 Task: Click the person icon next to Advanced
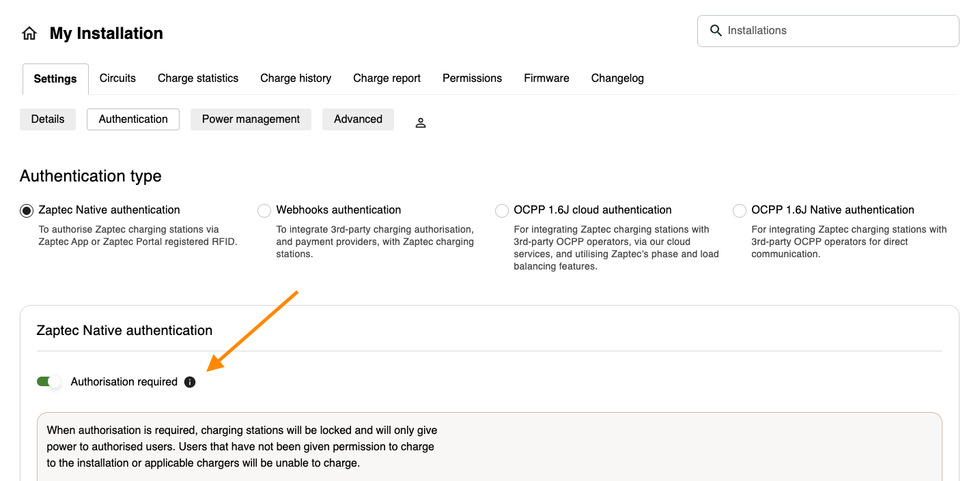coord(420,121)
